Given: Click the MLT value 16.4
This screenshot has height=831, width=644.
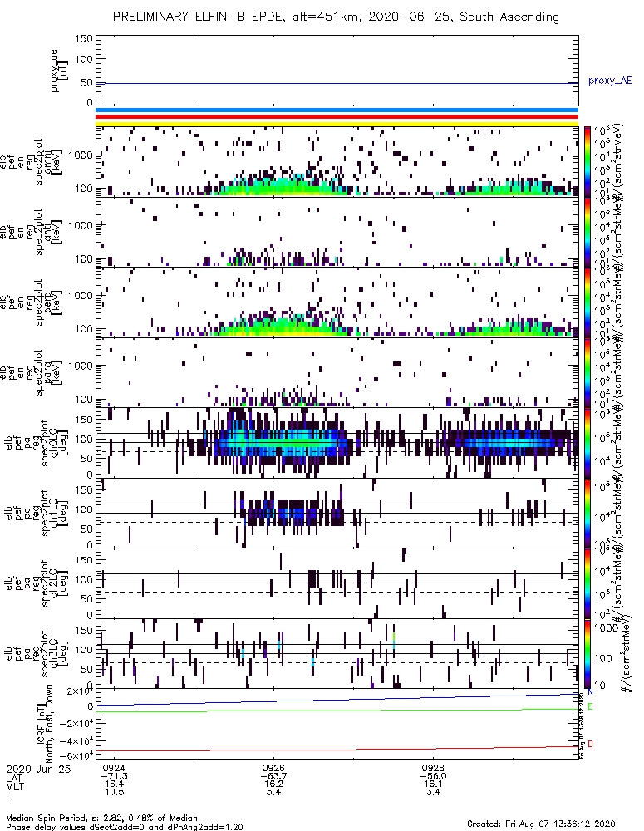Looking at the screenshot, I should (114, 784).
